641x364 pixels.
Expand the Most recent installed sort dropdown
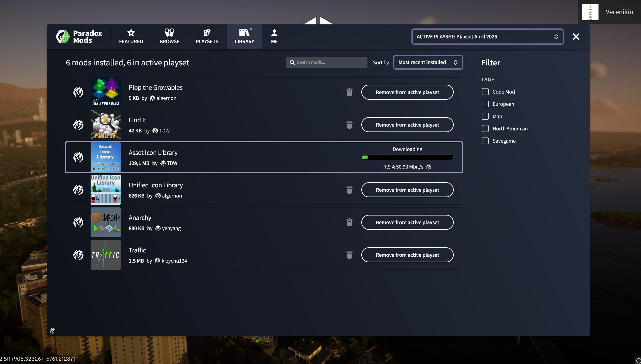coord(428,62)
